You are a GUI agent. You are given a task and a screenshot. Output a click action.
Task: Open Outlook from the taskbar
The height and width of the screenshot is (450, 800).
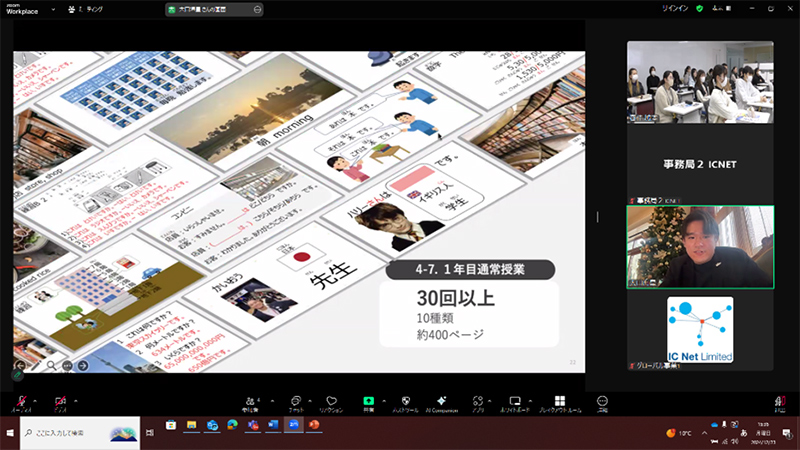point(212,425)
